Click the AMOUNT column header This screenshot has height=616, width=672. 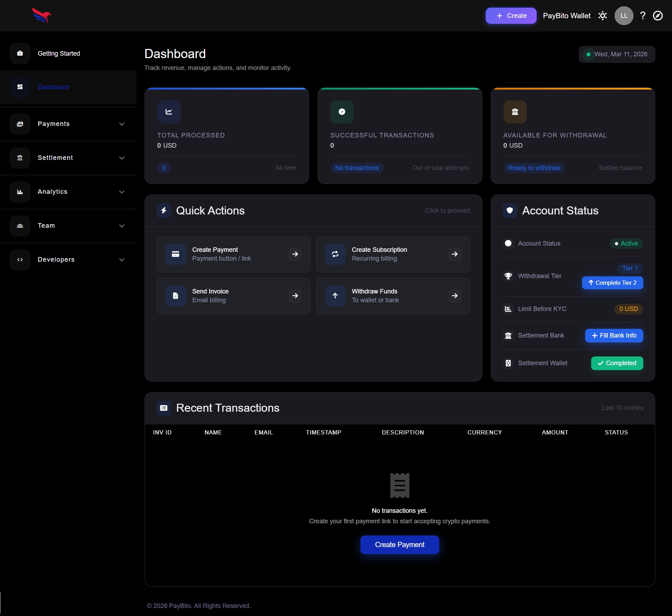(x=555, y=433)
